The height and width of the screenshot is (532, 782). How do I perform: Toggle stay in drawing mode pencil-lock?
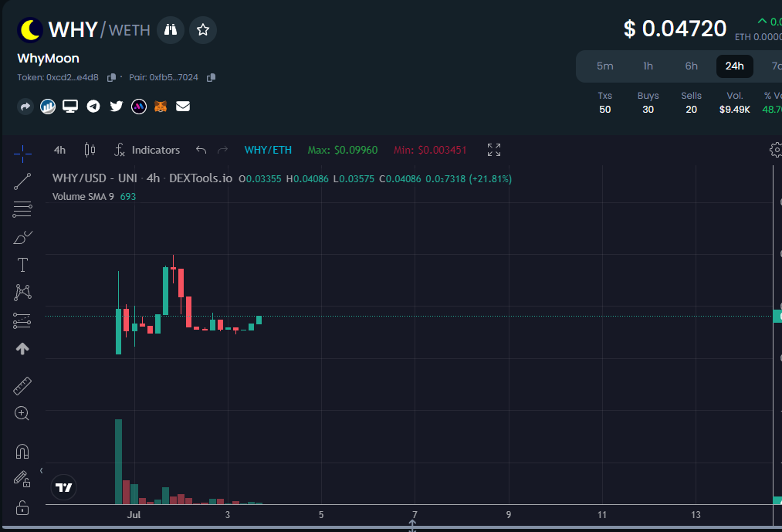pyautogui.click(x=22, y=479)
